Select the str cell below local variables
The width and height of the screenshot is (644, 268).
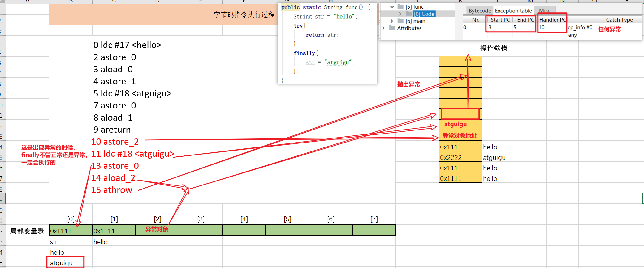71,242
